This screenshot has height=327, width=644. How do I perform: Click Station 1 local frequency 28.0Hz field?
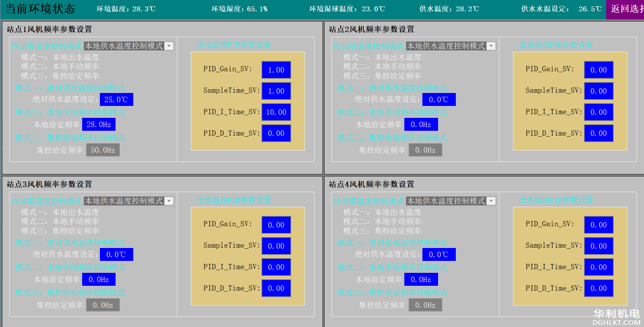(99, 124)
